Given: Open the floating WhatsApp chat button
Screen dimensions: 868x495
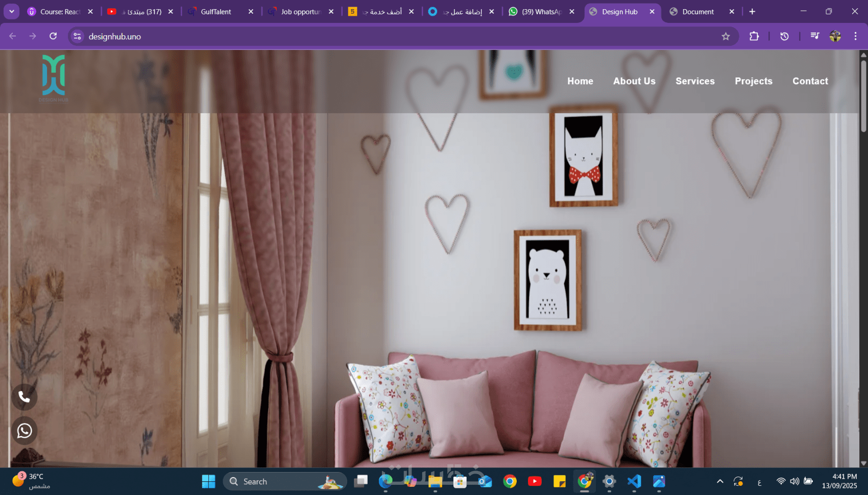Looking at the screenshot, I should coord(25,431).
